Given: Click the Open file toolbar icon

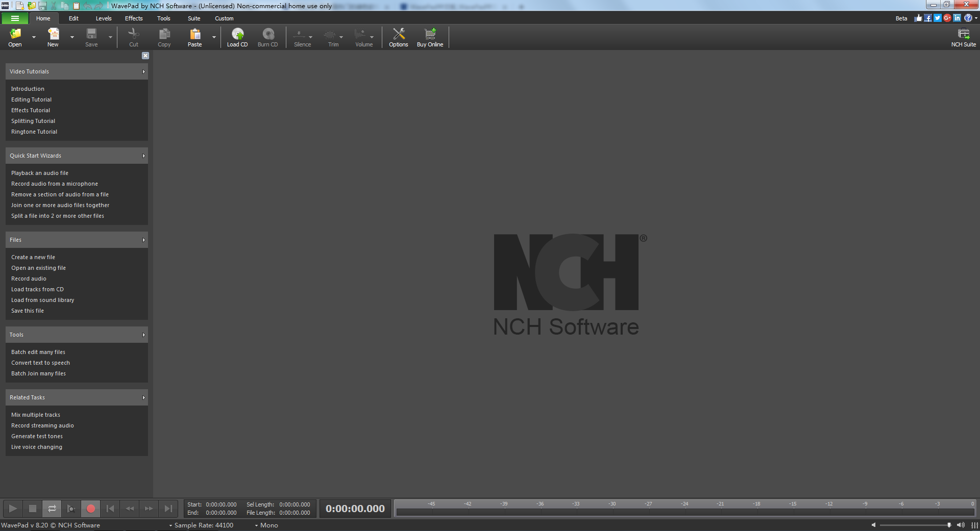Looking at the screenshot, I should 15,34.
